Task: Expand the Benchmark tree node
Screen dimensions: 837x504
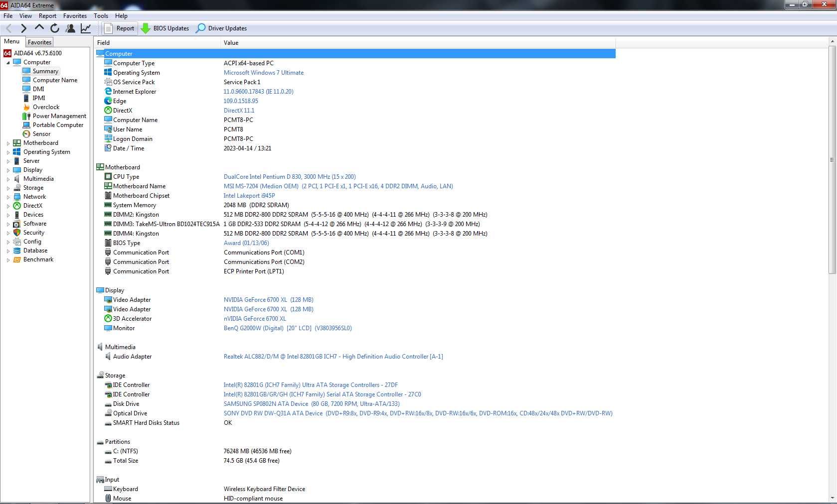Action: (8, 260)
